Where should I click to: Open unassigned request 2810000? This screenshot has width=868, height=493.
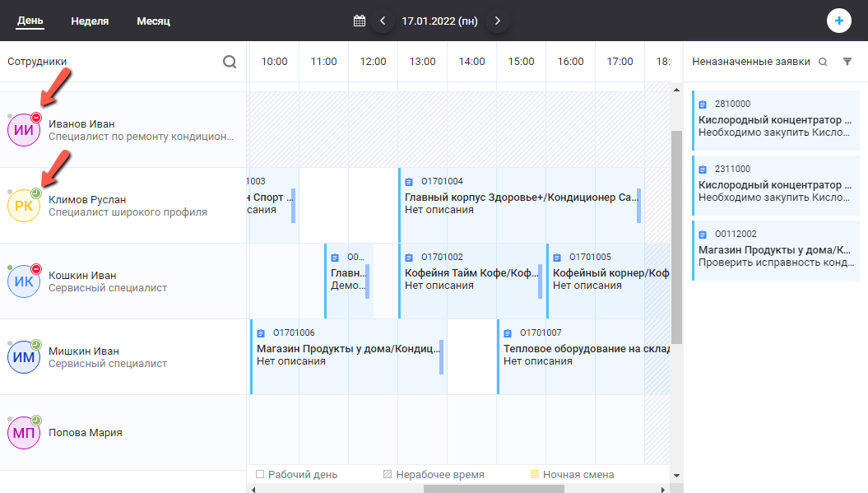click(x=776, y=120)
